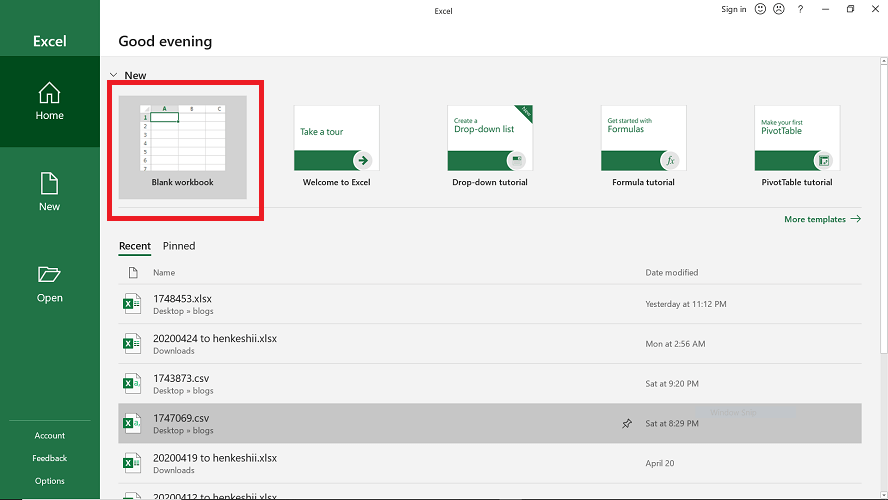Send a frown feedback face icon
Screen dimensions: 888x500
pos(779,8)
